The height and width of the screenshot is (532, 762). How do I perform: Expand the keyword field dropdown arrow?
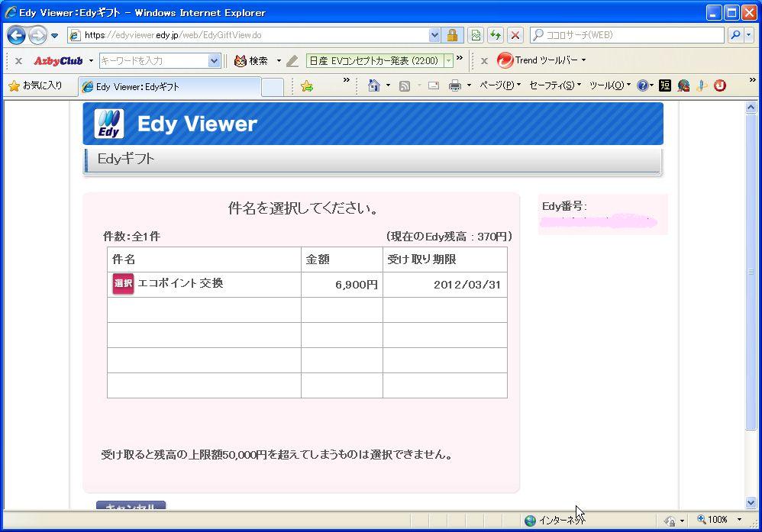point(214,61)
